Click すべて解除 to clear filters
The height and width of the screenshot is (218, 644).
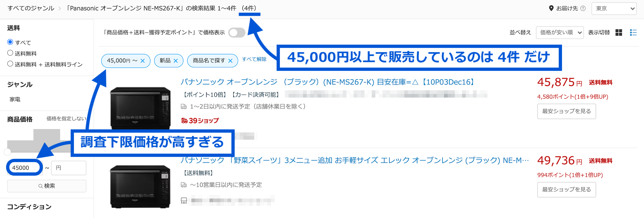pyautogui.click(x=254, y=59)
